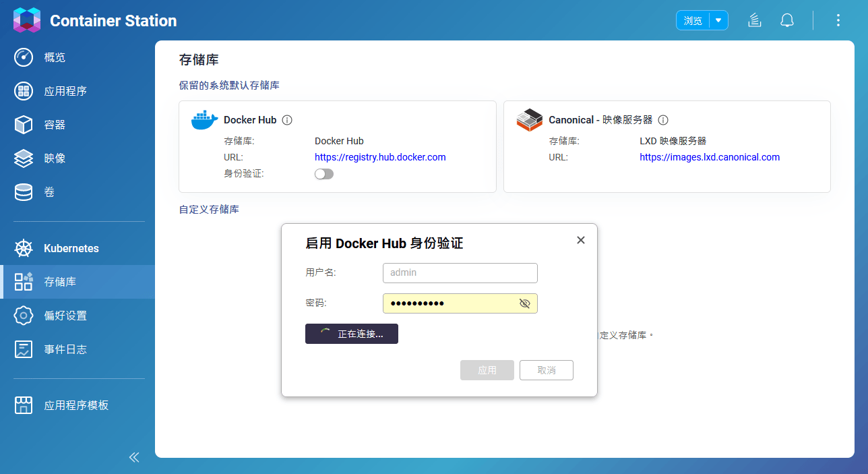Image resolution: width=868 pixels, height=474 pixels.
Task: Click the 启用 Docker Hub 身份验证 dialog title
Action: (x=384, y=243)
